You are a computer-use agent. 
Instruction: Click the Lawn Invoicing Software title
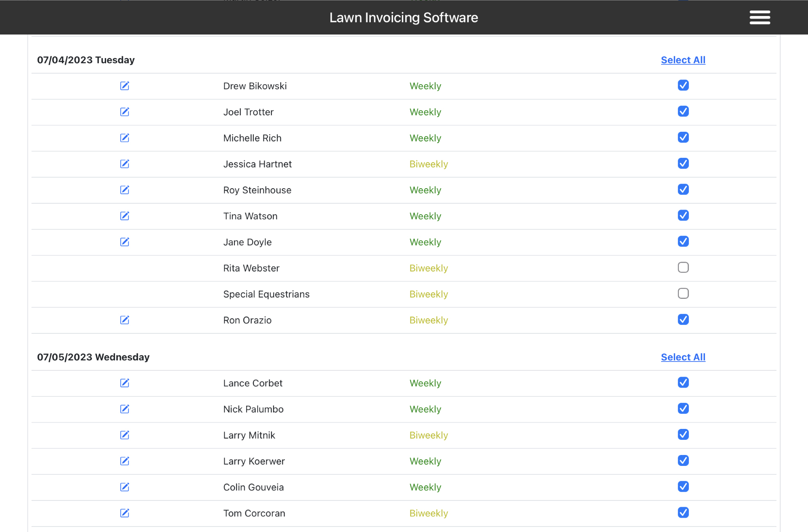click(403, 18)
